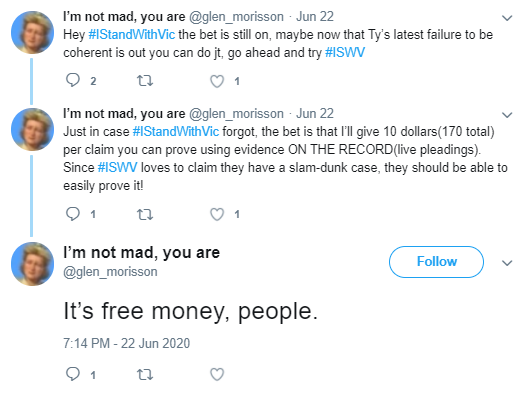Retweet the 'It's free money, people' tweet
This screenshot has width=531, height=400.
click(x=145, y=374)
